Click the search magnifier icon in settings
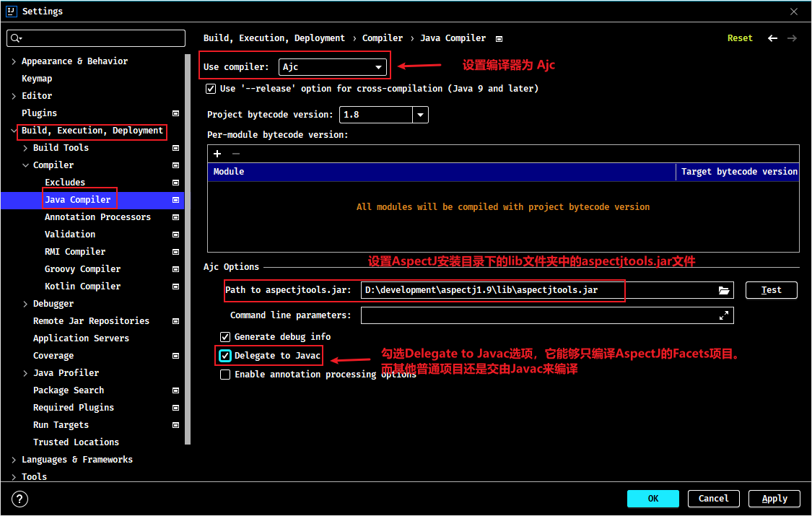 pos(16,38)
